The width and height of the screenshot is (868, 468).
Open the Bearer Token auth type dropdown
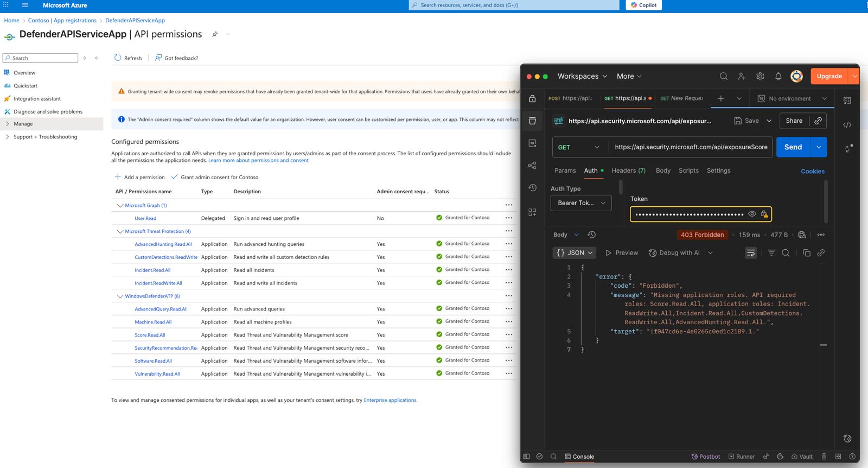click(581, 203)
